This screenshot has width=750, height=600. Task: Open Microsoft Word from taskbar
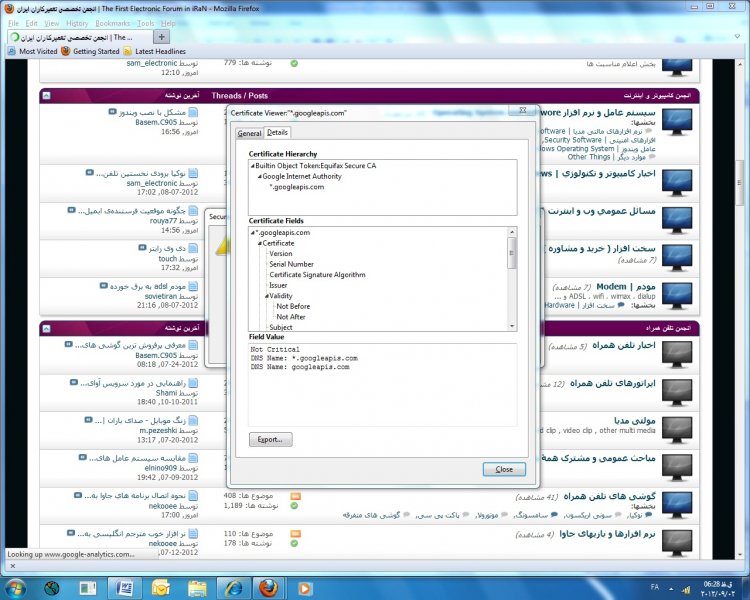click(125, 588)
